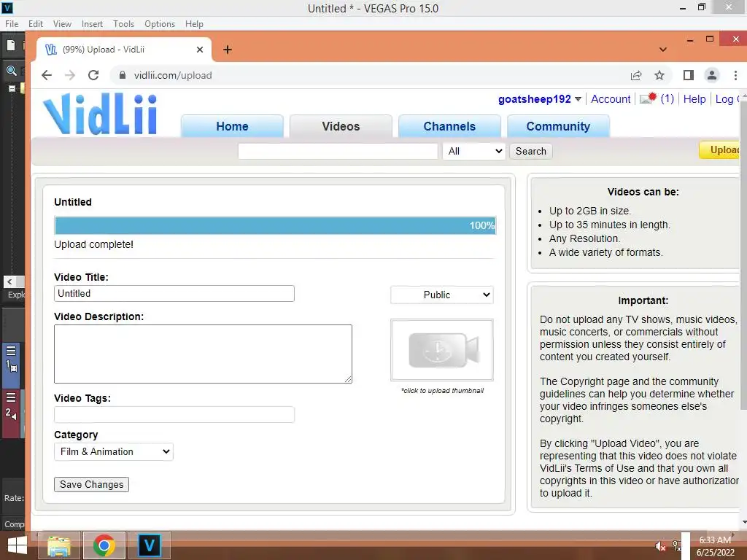Image resolution: width=747 pixels, height=560 pixels.
Task: Open the VEGAS Edit menu
Action: [x=36, y=24]
